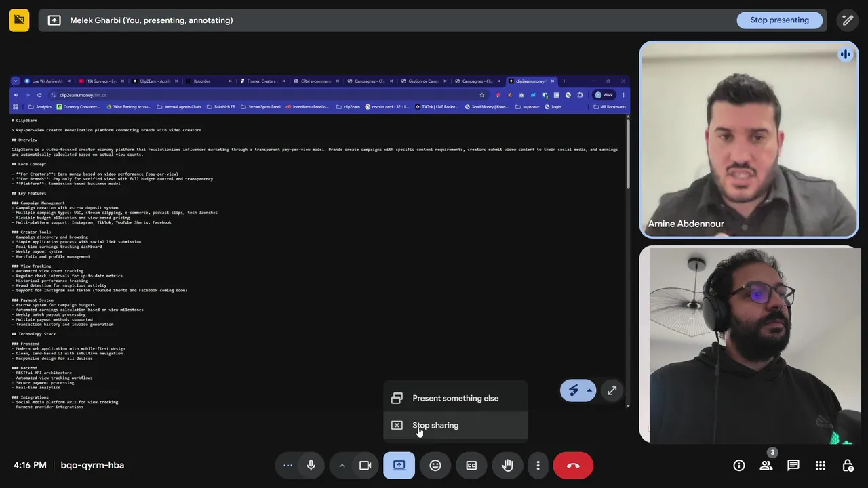Open the clip2earn bookmark folder

(348, 107)
